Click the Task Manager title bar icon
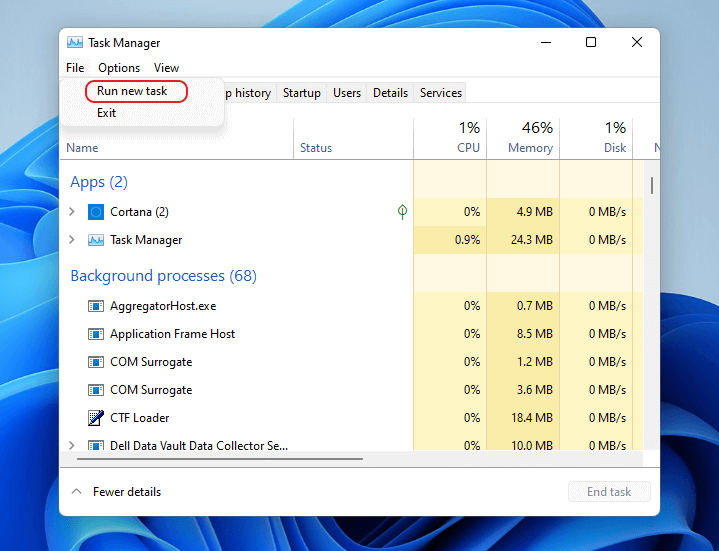The image size is (719, 551). (75, 43)
